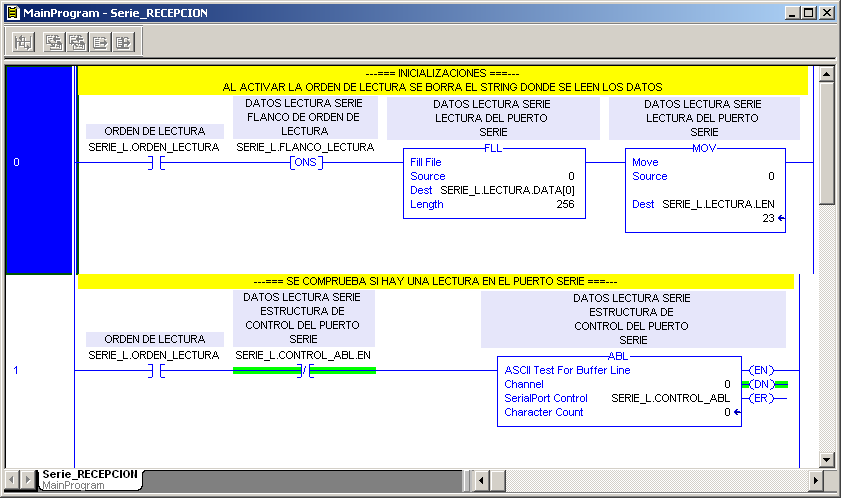Click the third toolbar icon (cancel pending rung edits)

coord(77,42)
